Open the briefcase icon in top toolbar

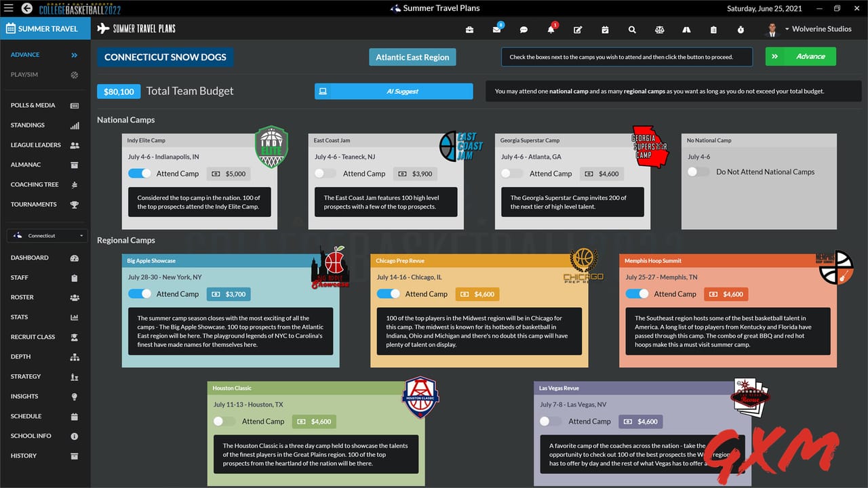coord(469,30)
